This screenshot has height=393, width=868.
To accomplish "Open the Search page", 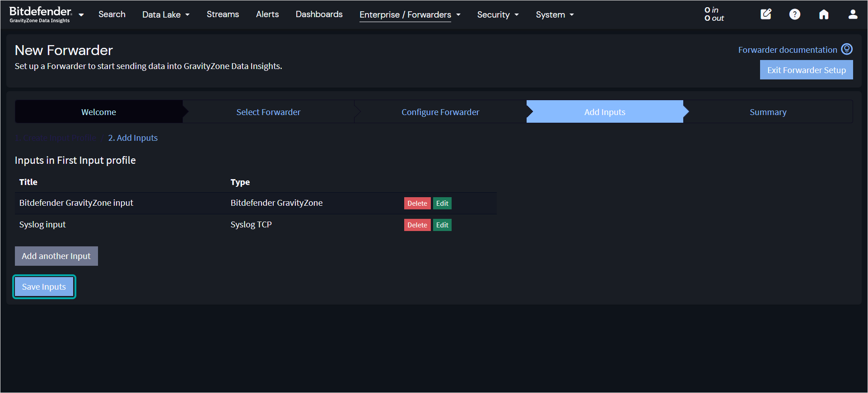I will (112, 14).
